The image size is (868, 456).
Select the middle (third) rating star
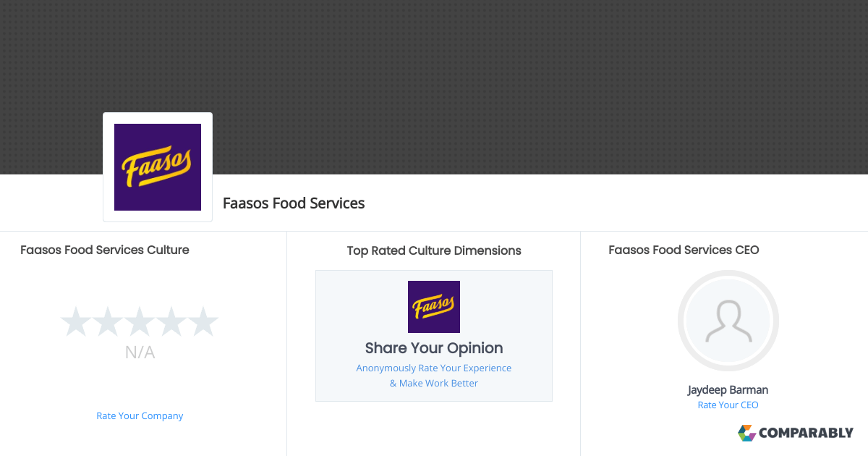pyautogui.click(x=140, y=321)
